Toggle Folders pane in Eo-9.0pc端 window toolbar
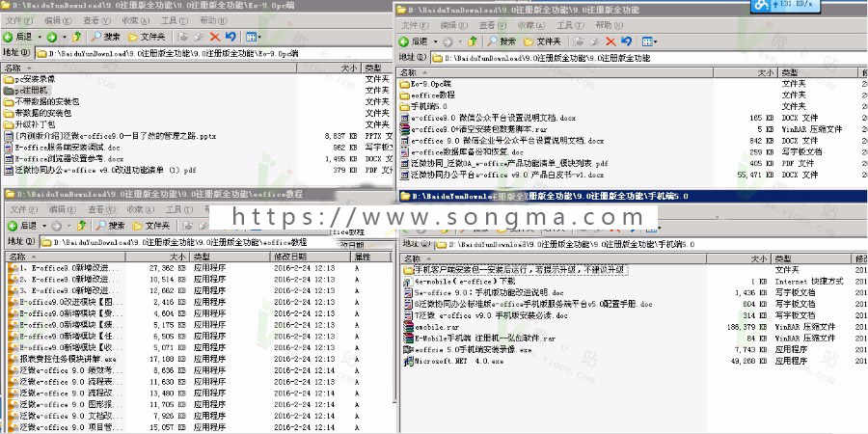868x434 pixels. (147, 37)
